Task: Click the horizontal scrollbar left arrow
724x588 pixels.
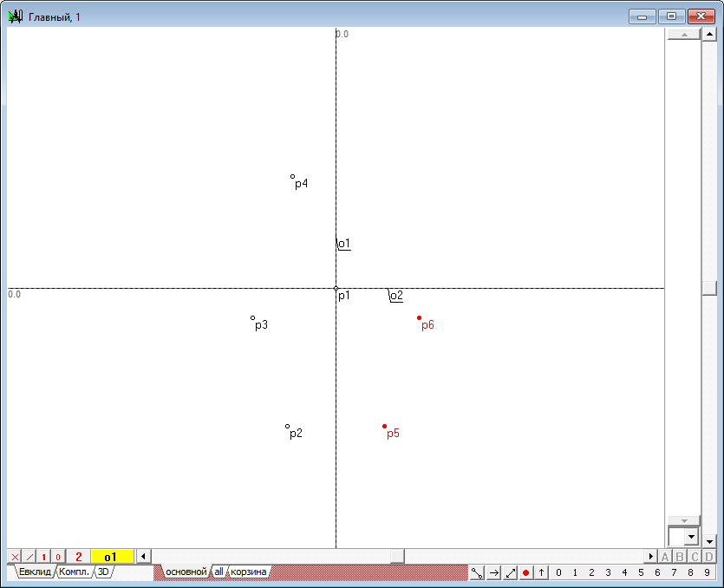Action: 144,556
